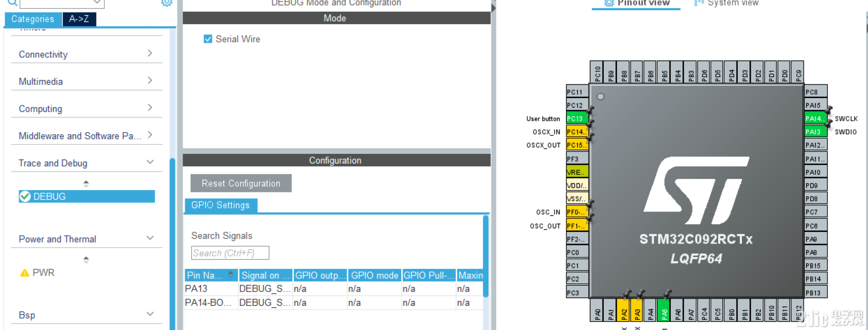Switch to System view tab
Screen dimensions: 868x330
[727, 4]
